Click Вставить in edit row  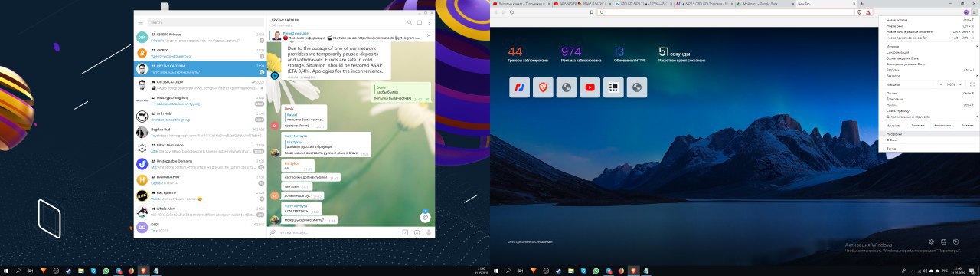[x=967, y=126]
